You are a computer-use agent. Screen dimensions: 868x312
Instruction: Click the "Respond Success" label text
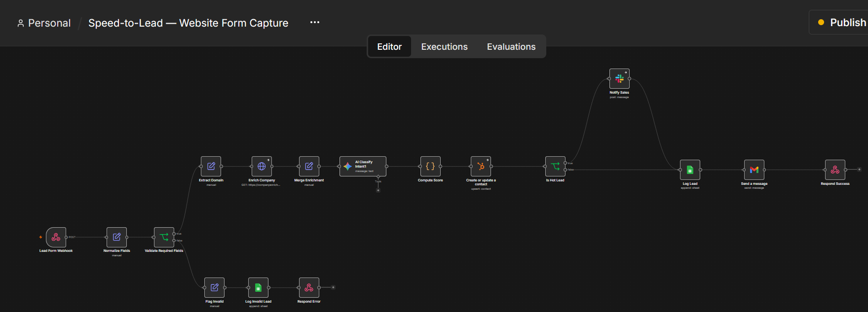(835, 184)
